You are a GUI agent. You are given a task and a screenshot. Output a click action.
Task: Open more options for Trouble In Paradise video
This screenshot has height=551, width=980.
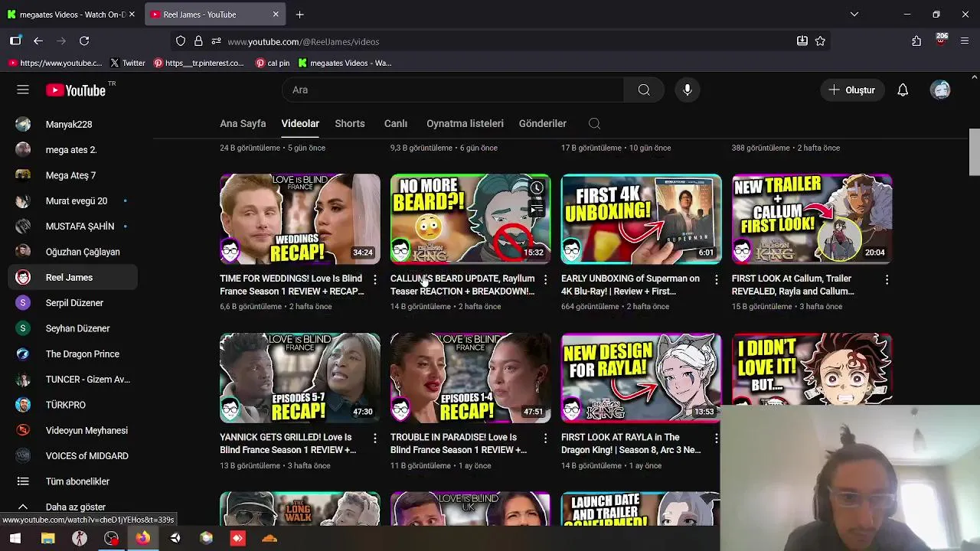545,439
